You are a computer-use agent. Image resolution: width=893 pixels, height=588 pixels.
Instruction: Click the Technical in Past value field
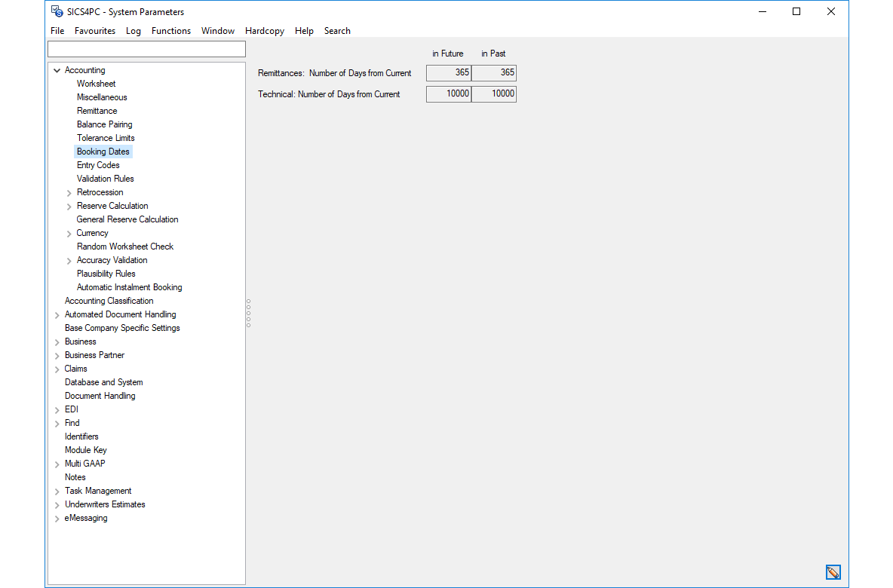click(x=493, y=93)
